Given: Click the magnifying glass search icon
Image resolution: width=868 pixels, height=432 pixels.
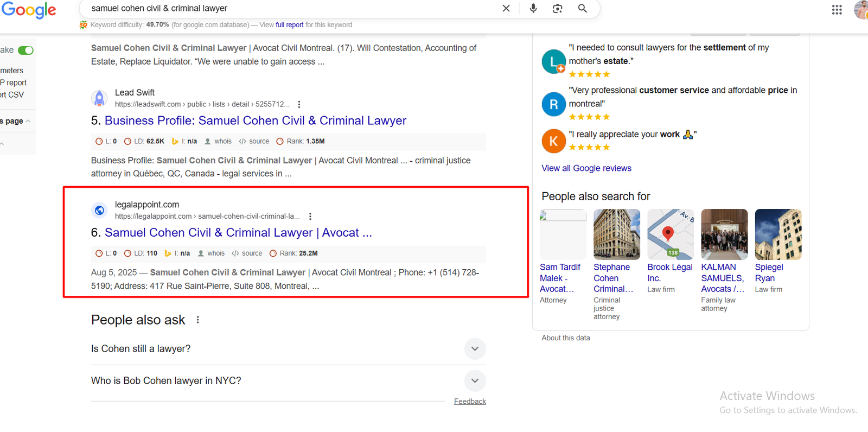Looking at the screenshot, I should pos(582,9).
